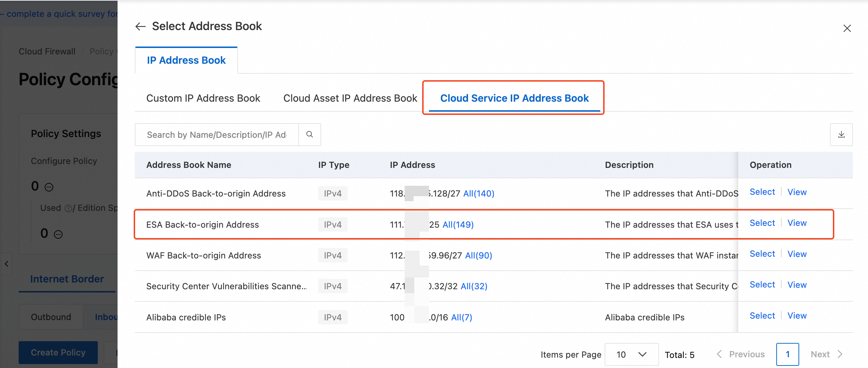
Task: Click the search magnifier icon
Action: pyautogui.click(x=310, y=135)
